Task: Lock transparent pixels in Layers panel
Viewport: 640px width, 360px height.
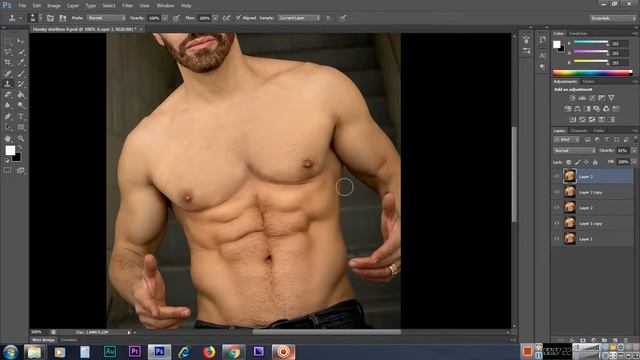Action: [568, 162]
